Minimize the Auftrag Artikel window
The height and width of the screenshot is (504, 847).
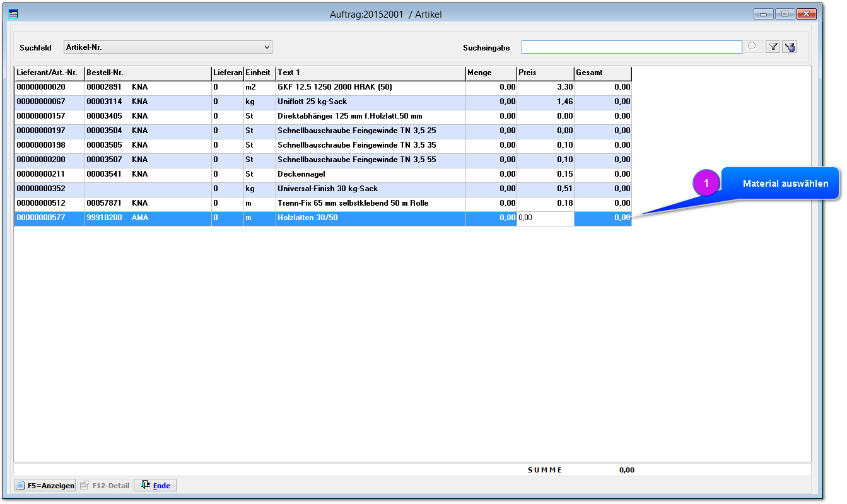click(x=764, y=13)
